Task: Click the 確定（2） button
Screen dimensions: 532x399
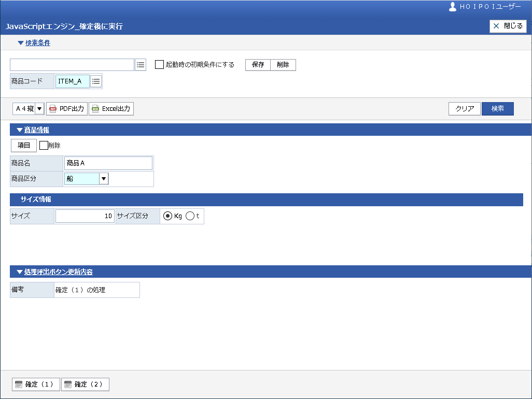Action: coord(85,384)
